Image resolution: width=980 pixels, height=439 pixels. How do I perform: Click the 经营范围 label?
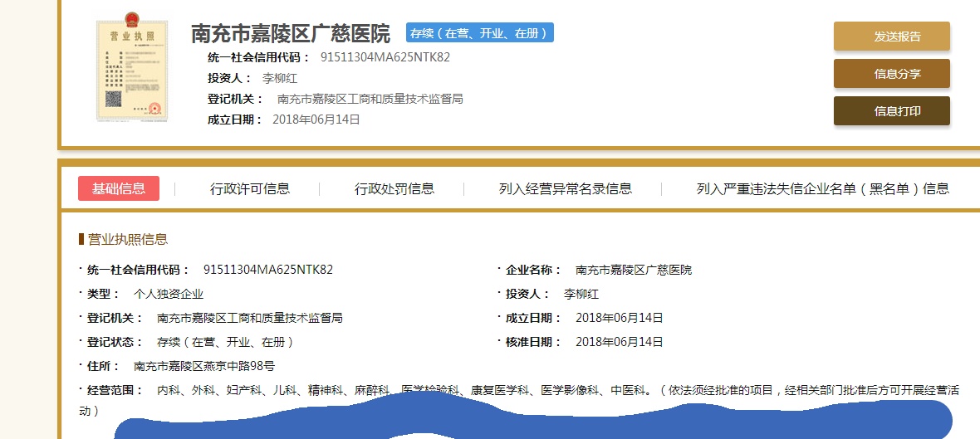[x=115, y=390]
